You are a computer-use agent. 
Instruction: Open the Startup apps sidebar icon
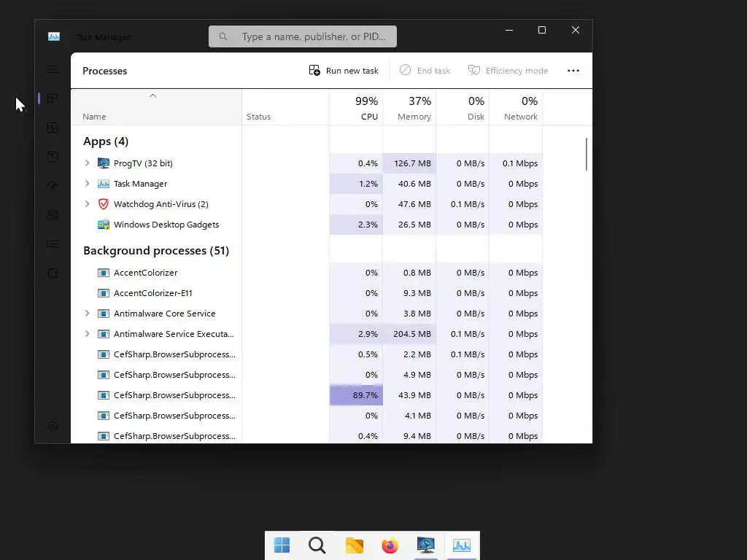coord(53,185)
